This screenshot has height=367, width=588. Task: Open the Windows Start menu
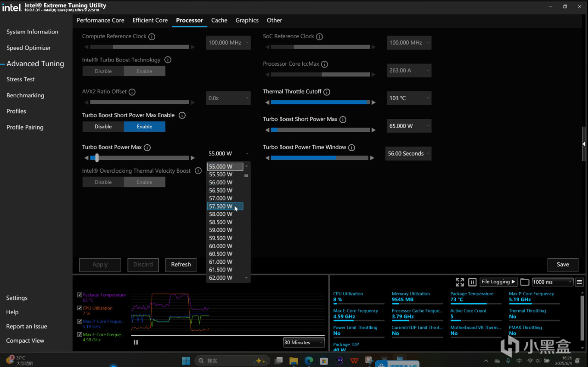tap(186, 361)
